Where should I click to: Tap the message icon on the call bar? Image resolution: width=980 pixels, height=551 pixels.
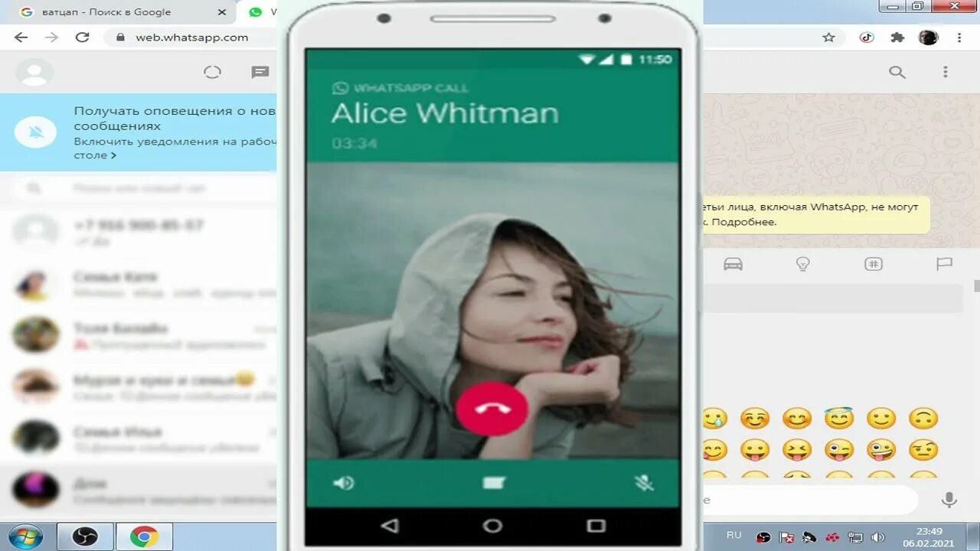tap(494, 483)
